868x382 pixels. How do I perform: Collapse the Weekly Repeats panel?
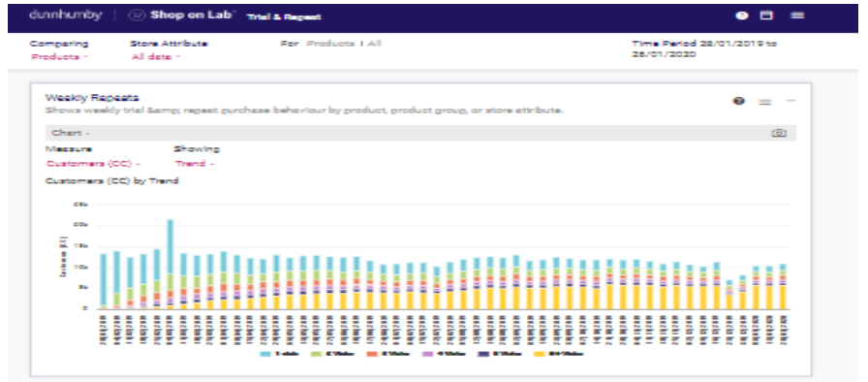791,101
